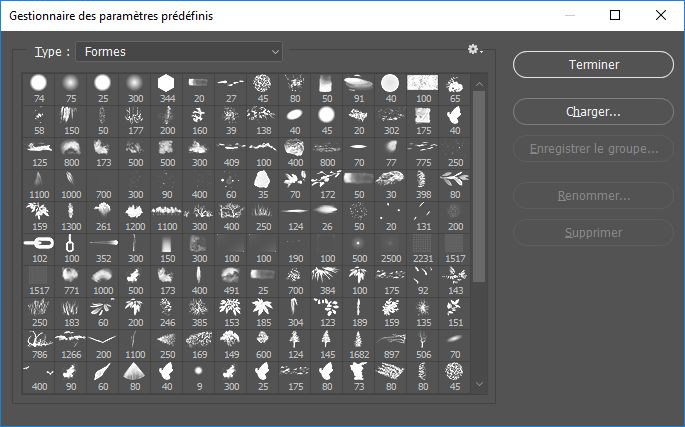Choose the leafy branch brush labeled 172
685x427 pixels.
pos(327,179)
